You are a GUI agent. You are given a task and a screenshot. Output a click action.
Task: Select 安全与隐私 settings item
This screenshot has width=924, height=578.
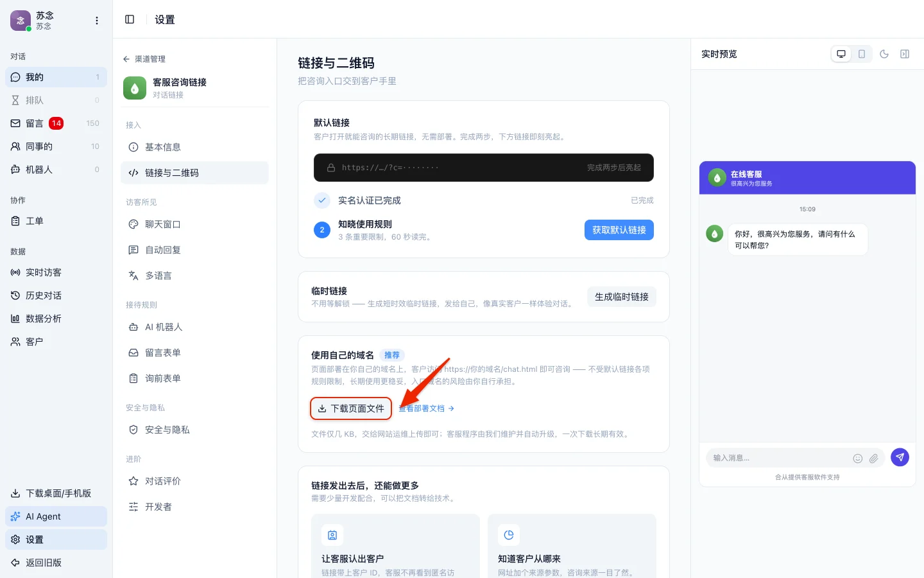click(194, 430)
